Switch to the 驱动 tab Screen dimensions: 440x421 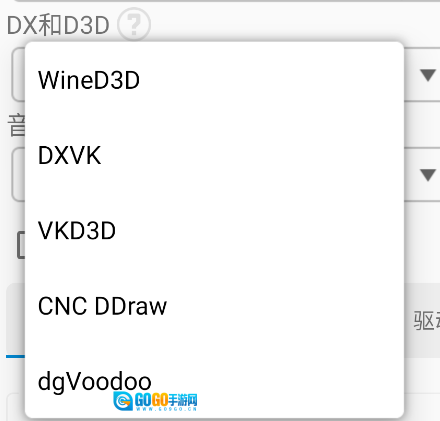click(x=426, y=321)
